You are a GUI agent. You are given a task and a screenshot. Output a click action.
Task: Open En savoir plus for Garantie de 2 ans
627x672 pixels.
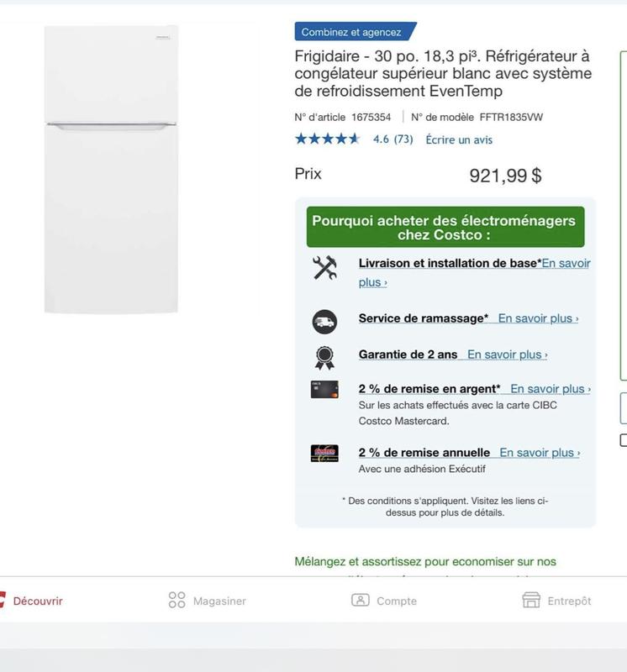point(508,354)
